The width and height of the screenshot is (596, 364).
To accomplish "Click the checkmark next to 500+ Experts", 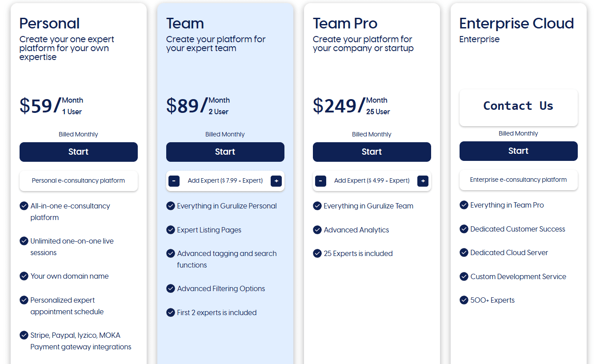I will click(x=464, y=300).
